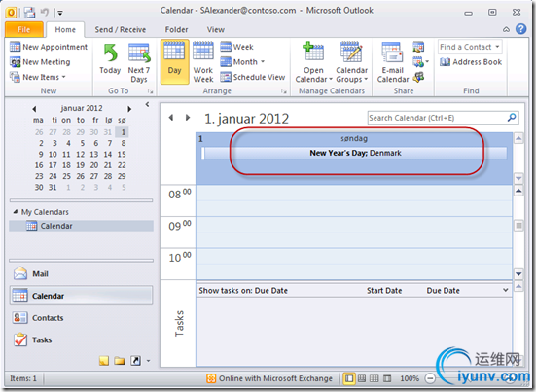Go to previous day arrow
The height and width of the screenshot is (392, 536).
coord(171,118)
